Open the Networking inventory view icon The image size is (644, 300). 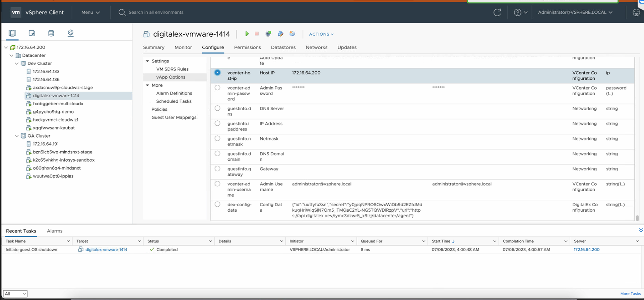pyautogui.click(x=70, y=33)
